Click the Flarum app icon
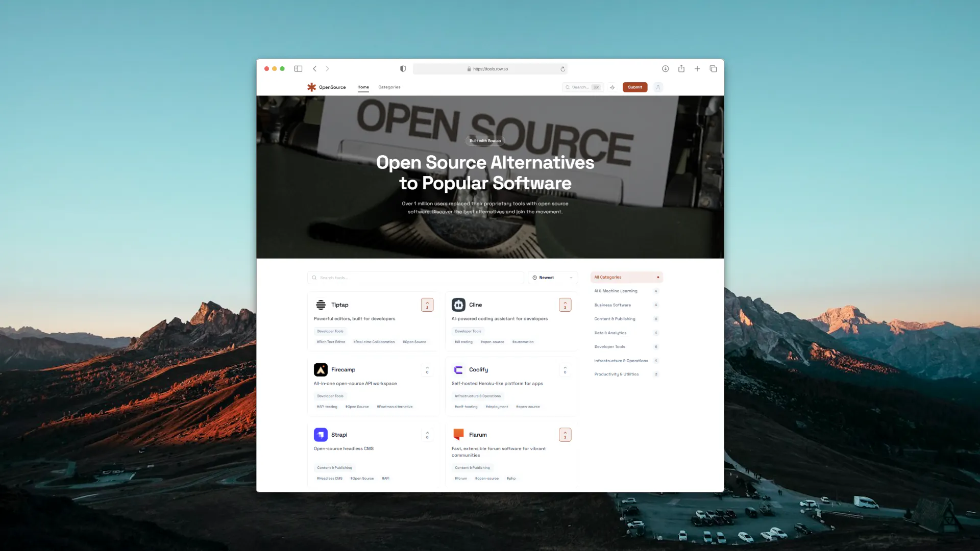Screen dimensions: 980x551 tap(458, 435)
